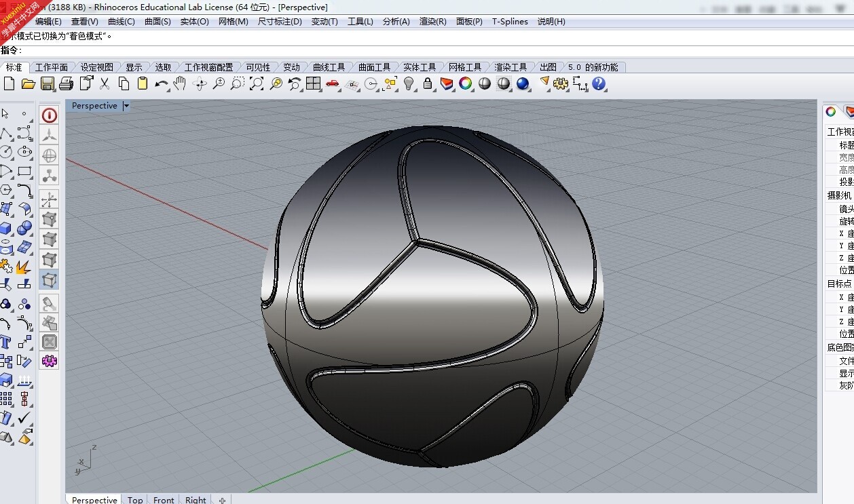Click the Paste clipboard icon
Image resolution: width=854 pixels, height=504 pixels.
click(x=143, y=83)
